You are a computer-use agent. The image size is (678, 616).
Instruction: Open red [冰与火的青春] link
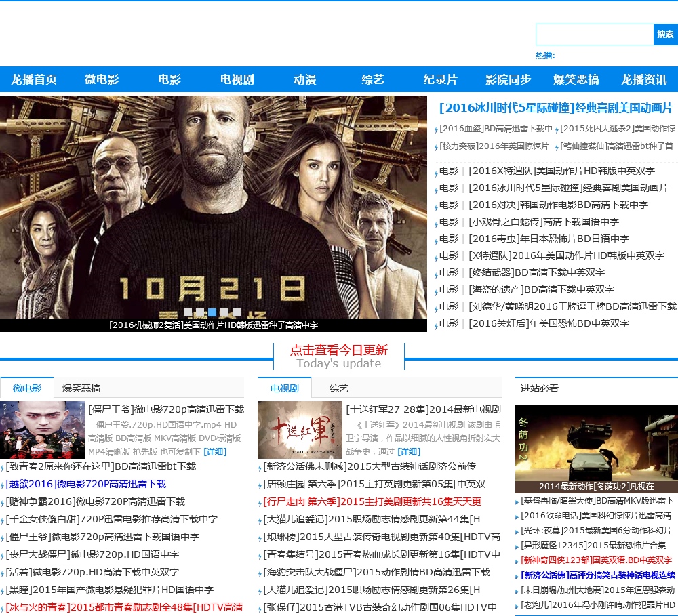(123, 607)
